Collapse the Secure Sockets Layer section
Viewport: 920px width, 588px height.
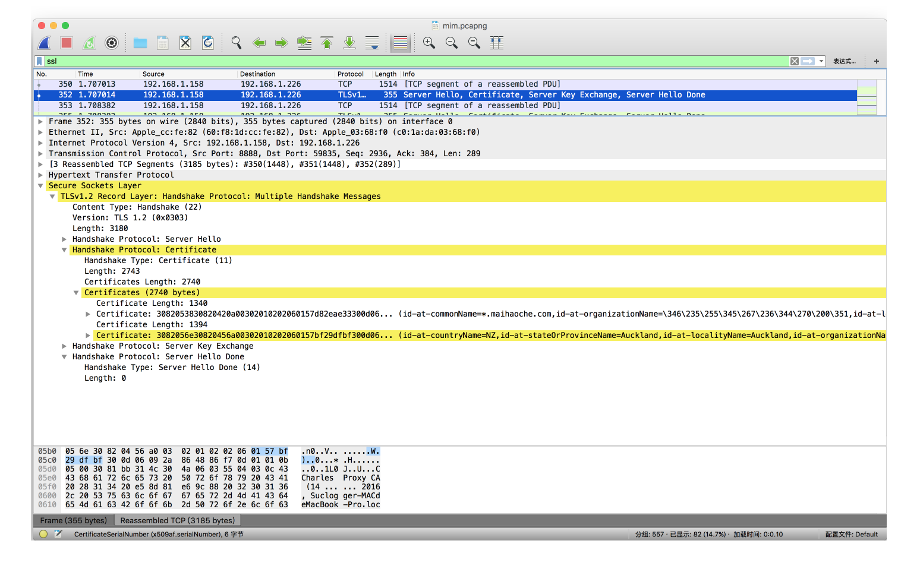[40, 186]
